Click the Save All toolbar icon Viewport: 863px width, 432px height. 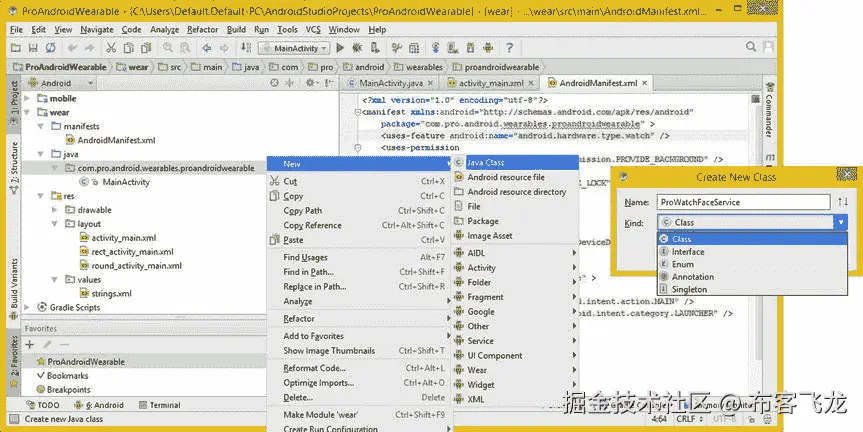click(33, 48)
